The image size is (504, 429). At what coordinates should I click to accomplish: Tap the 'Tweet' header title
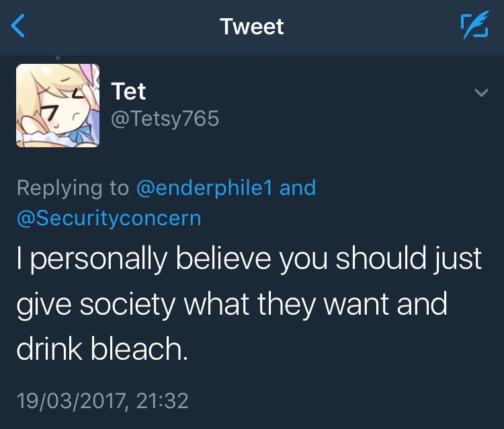coord(252,26)
